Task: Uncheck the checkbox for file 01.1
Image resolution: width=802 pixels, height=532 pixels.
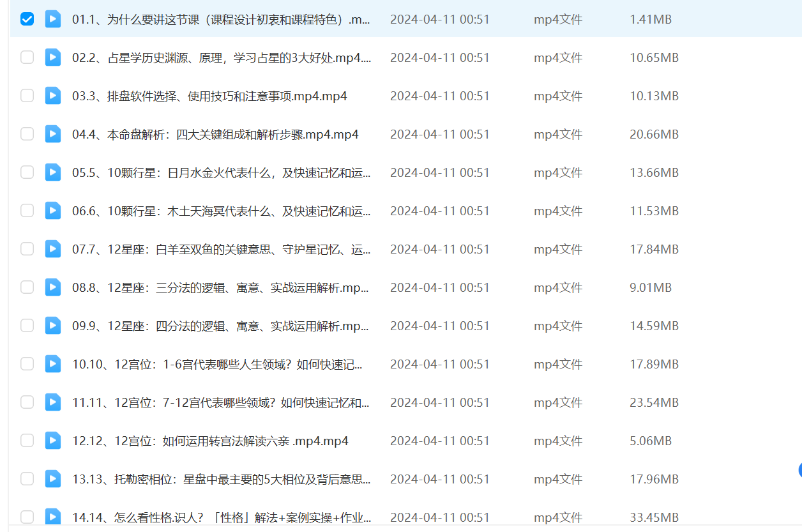Action: 27,19
